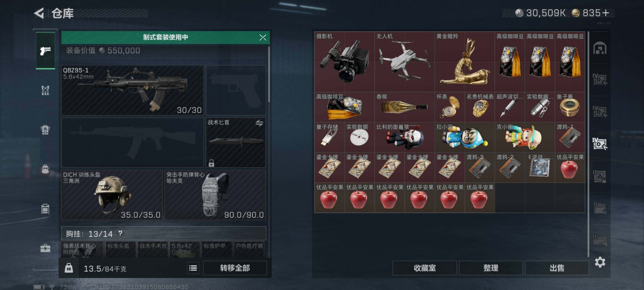
Task: Click the settings gear icon
Action: point(600,262)
